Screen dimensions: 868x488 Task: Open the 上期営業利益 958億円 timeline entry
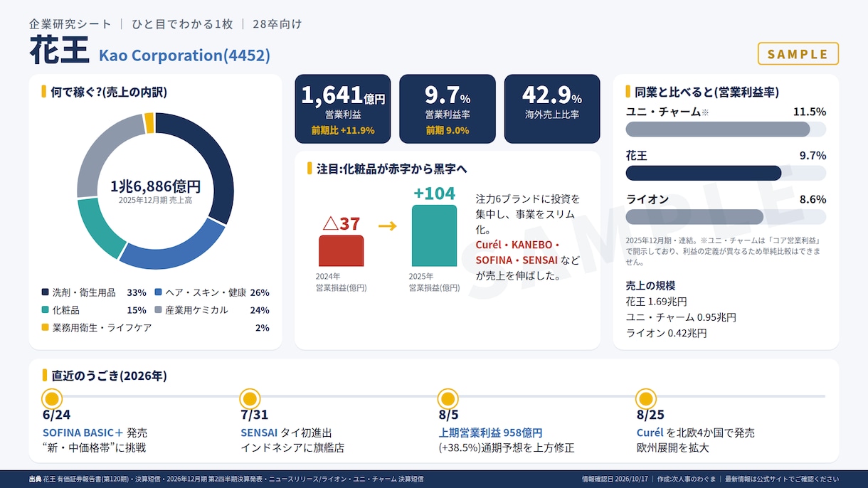coord(490,433)
